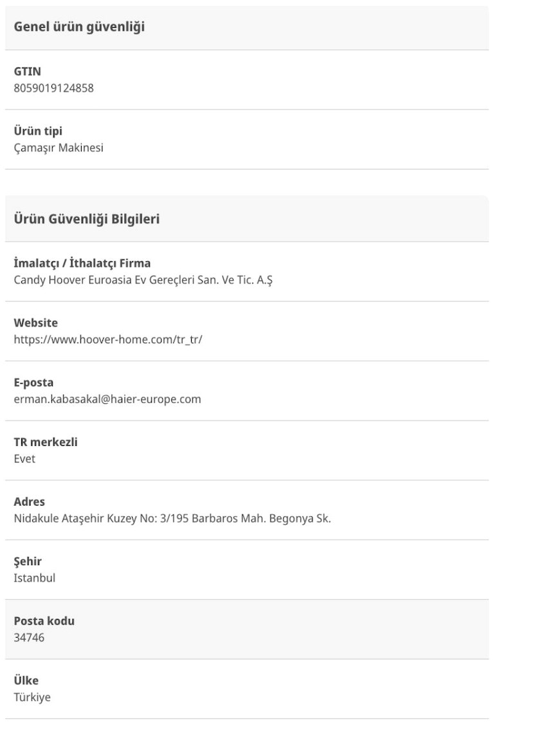The image size is (560, 742).
Task: Click the Ürün tipi label
Action: 38,131
